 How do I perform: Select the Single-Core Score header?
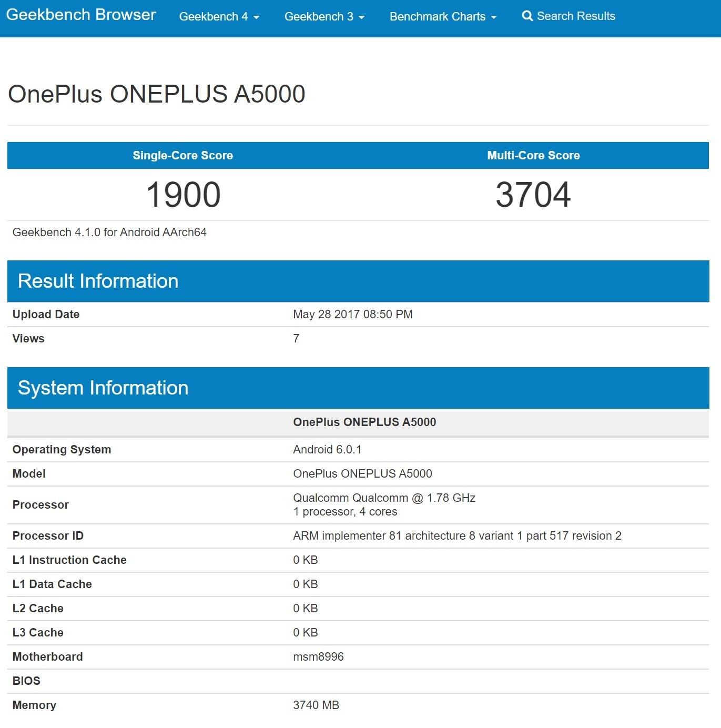(182, 156)
